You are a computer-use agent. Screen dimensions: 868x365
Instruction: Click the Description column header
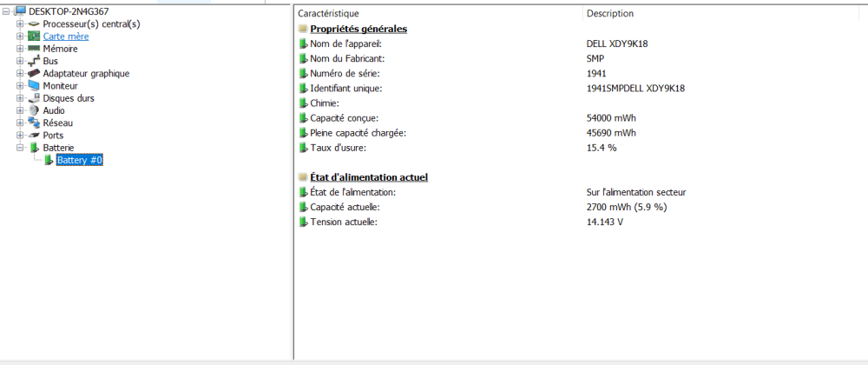pyautogui.click(x=610, y=14)
